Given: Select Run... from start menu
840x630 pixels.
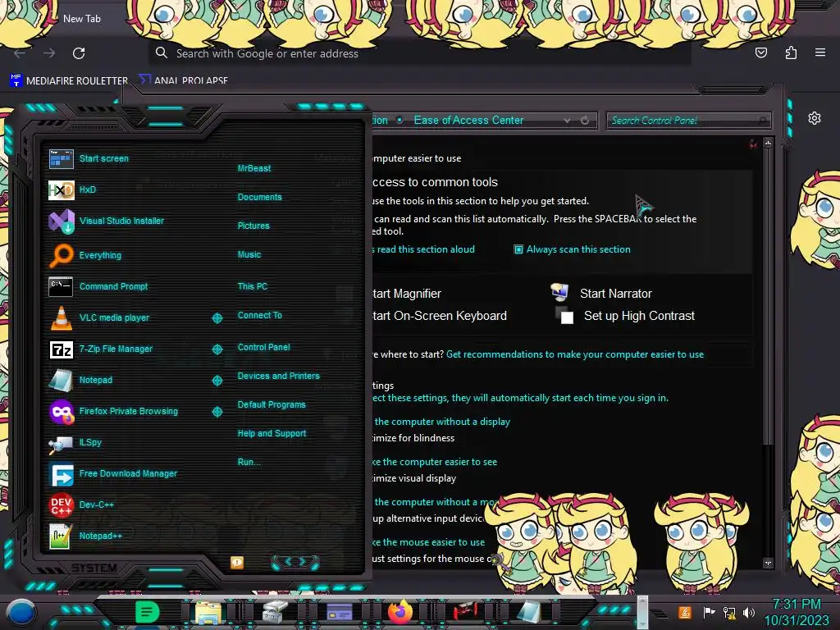Looking at the screenshot, I should tap(249, 462).
